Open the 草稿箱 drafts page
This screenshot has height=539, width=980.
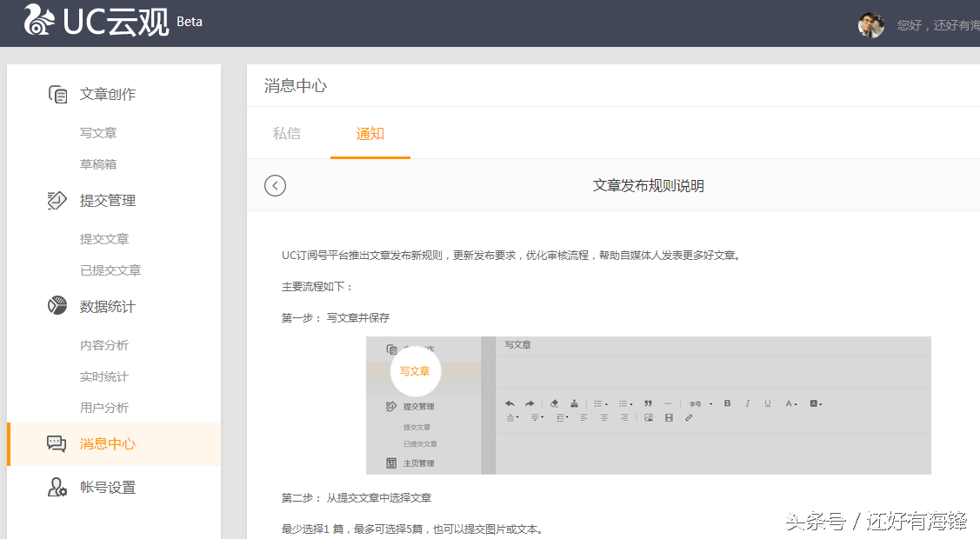coord(98,163)
